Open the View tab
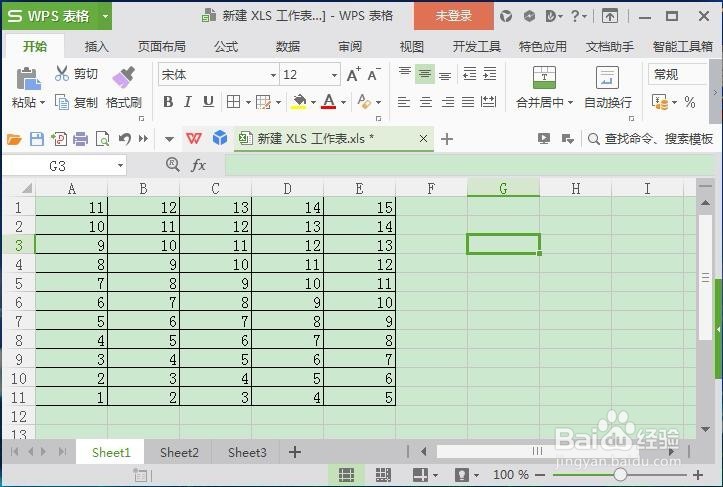Image resolution: width=723 pixels, height=487 pixels. click(x=411, y=47)
